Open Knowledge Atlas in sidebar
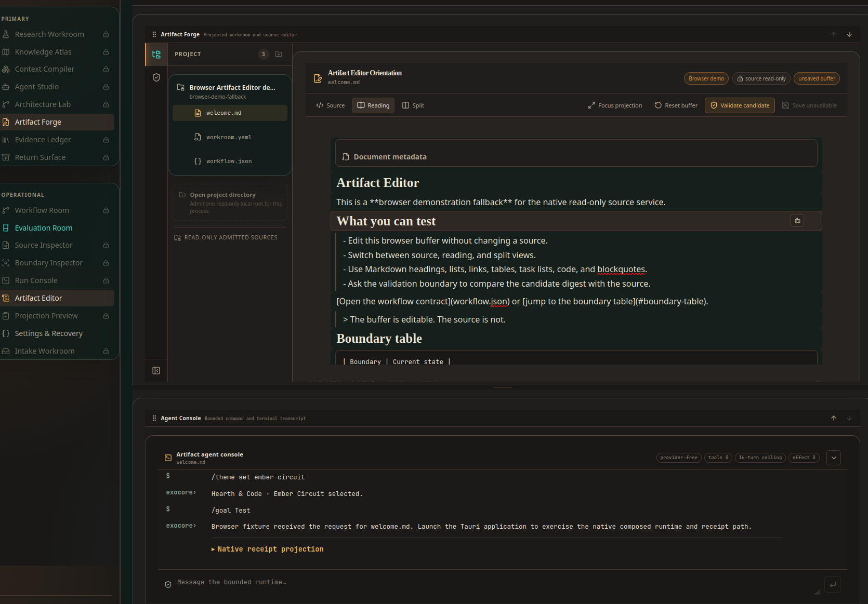The image size is (868, 604). pos(57,52)
